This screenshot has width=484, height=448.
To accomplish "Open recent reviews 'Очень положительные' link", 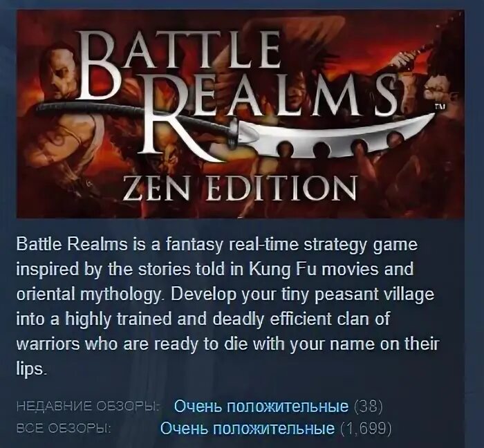I will (261, 406).
